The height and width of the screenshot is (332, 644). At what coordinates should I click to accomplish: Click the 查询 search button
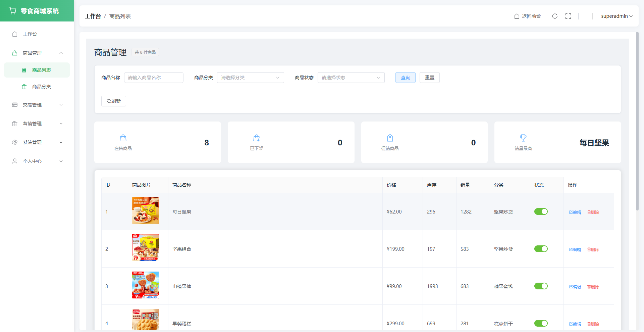(x=405, y=78)
